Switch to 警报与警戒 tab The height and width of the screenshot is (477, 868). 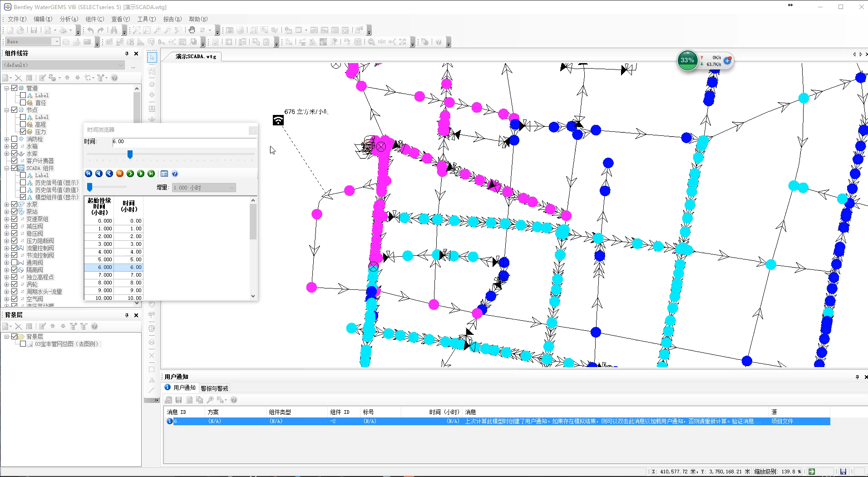[215, 388]
